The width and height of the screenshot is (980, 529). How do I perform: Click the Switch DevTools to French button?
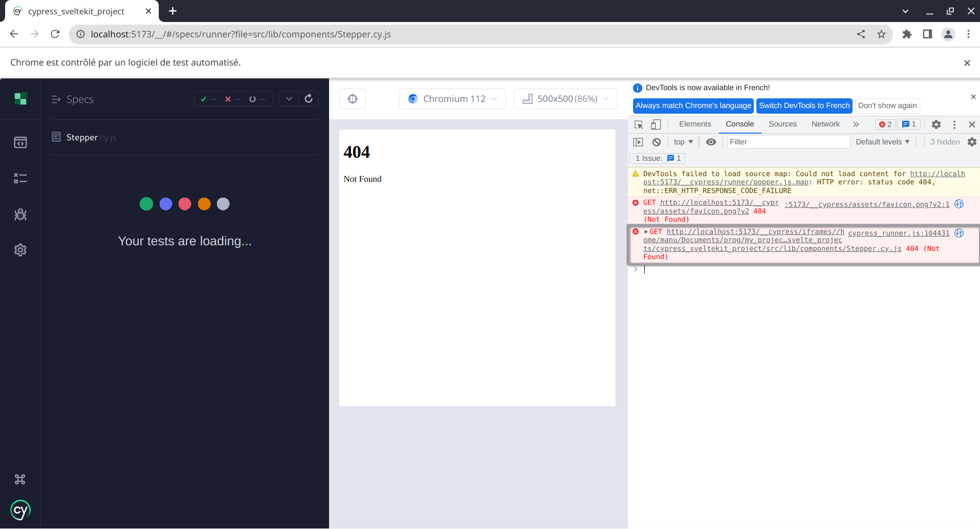tap(804, 105)
